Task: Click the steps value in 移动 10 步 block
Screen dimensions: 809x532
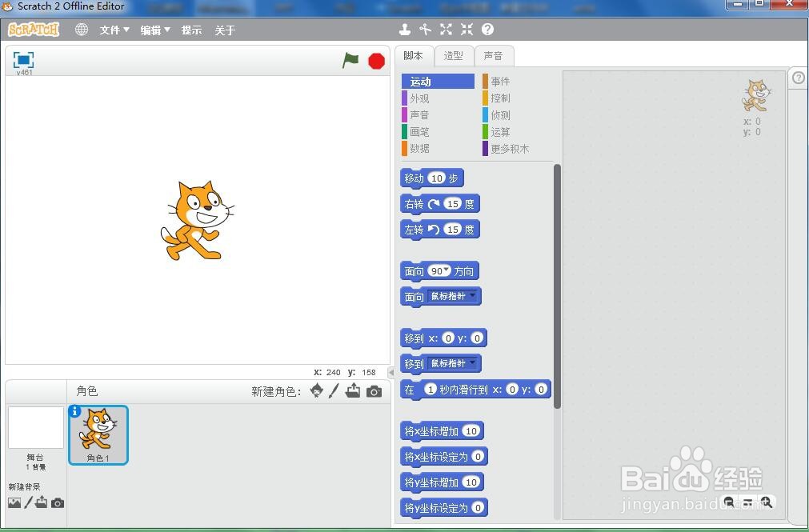Action: [x=436, y=178]
